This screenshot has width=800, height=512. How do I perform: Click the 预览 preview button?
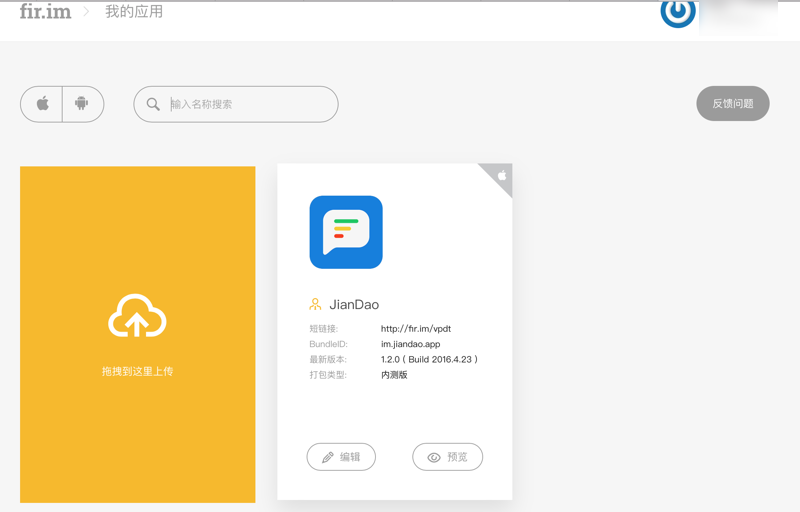[447, 457]
